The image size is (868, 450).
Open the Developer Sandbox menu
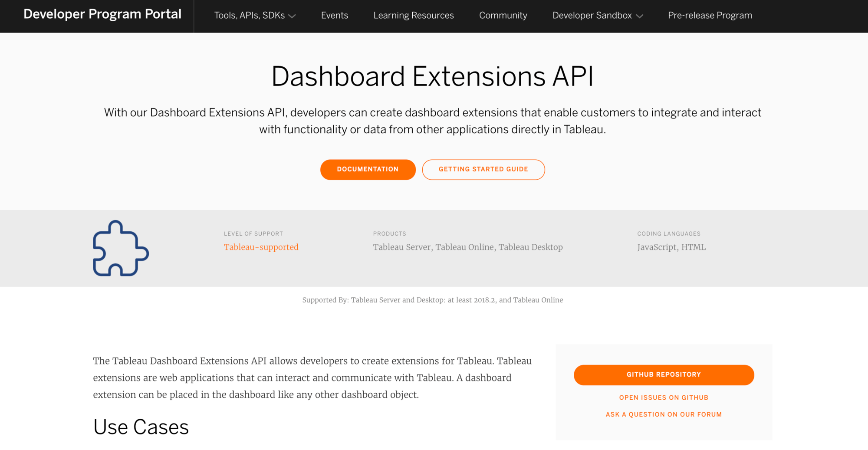click(592, 16)
